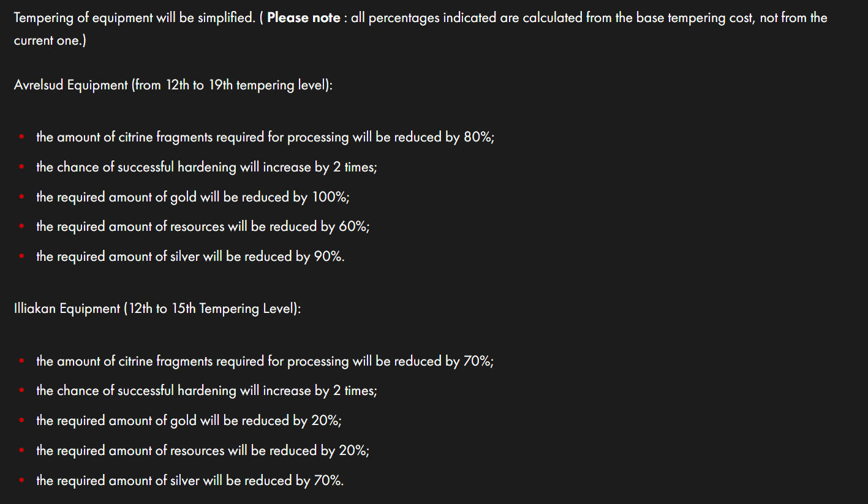Click the line 'citrine fragments reduced by 70%'
Image resolution: width=868 pixels, height=504 pixels.
265,361
